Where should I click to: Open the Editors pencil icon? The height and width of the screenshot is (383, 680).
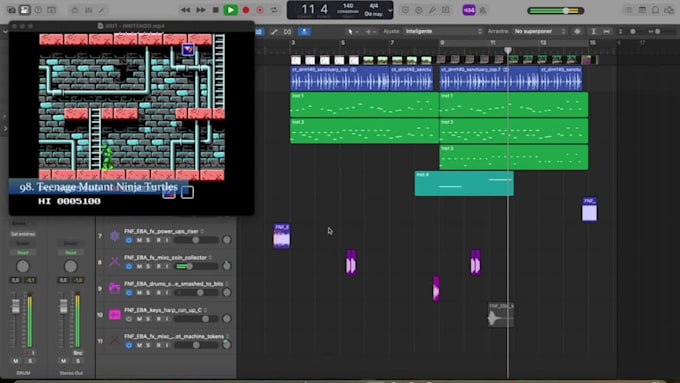[101, 10]
